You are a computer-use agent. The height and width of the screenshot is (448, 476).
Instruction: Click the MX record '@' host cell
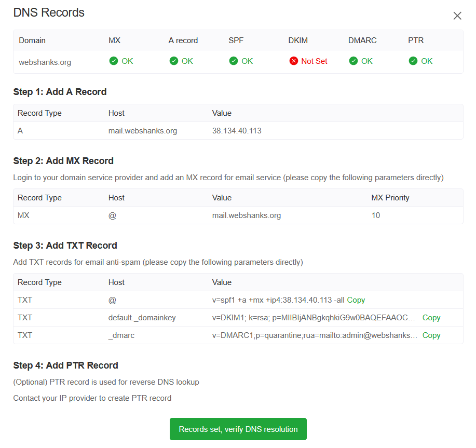[x=112, y=215]
